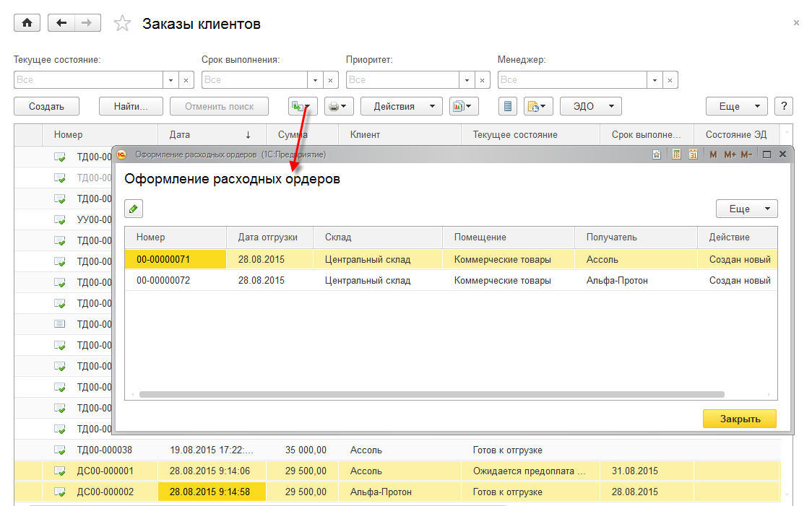Screen dimensions: 812x506
Task: Open the reports icon dropdown
Action: pos(464,106)
